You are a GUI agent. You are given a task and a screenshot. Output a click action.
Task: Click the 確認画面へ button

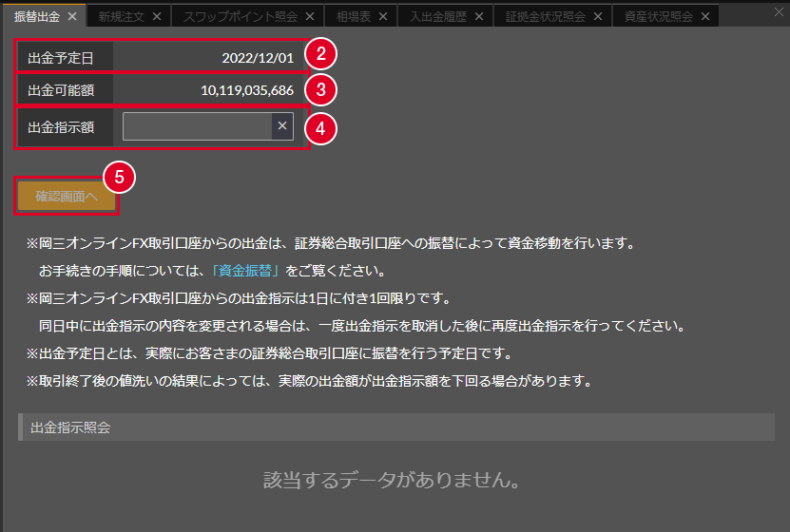click(x=67, y=197)
